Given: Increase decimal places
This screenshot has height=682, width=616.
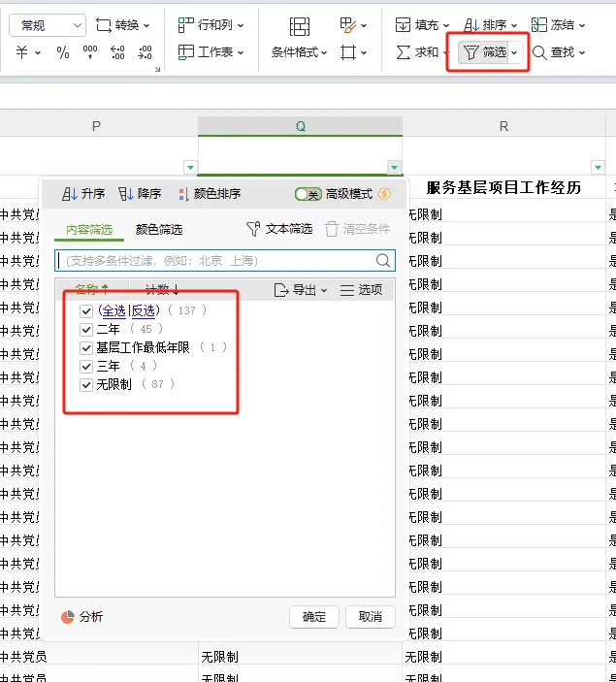Looking at the screenshot, I should coord(117,52).
